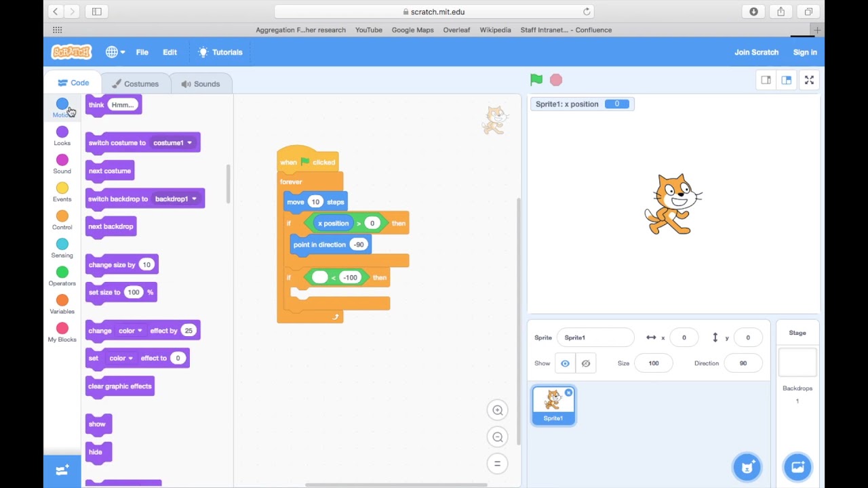
Task: Zoom in on the code workspace
Action: tap(497, 410)
